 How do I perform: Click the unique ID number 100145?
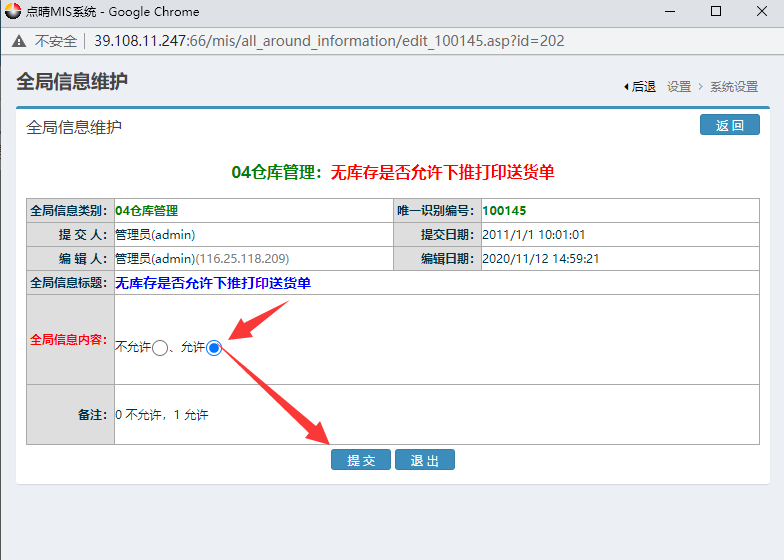click(504, 211)
